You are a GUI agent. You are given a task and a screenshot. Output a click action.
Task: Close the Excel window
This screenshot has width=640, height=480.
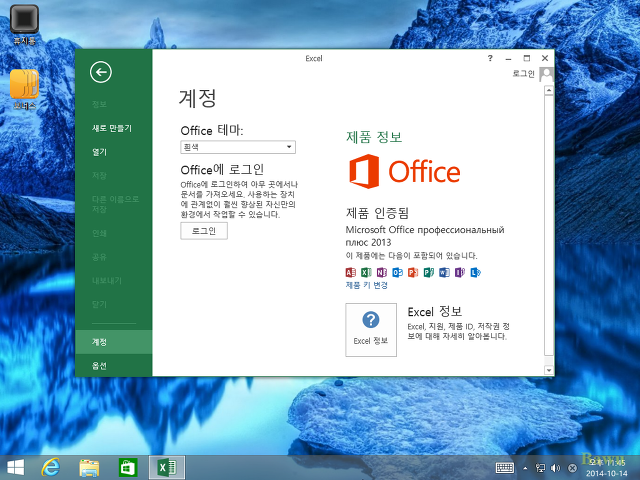[x=545, y=58]
